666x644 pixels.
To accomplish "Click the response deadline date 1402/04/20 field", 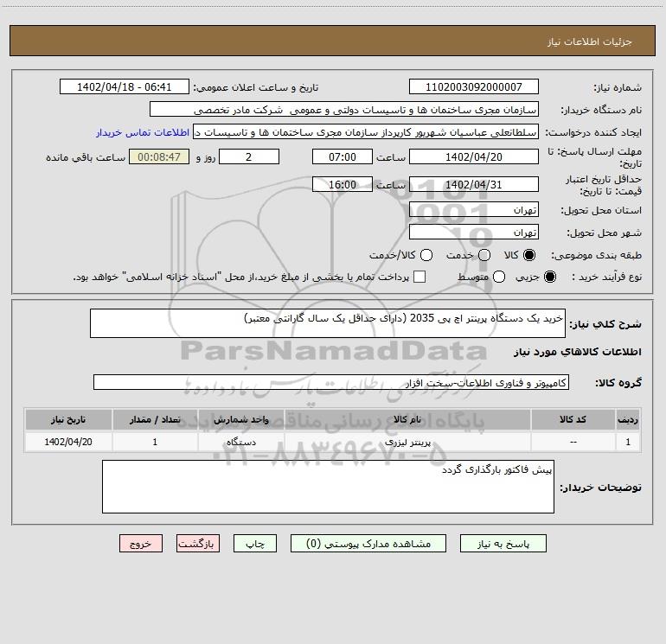I will point(474,156).
